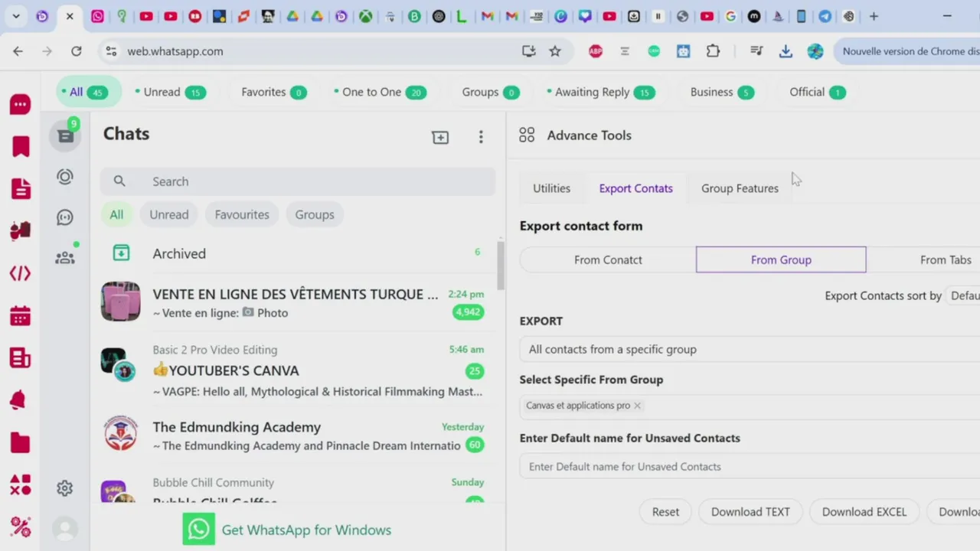Viewport: 980px width, 551px height.
Task: Expand the Archived chats row
Action: point(297,253)
